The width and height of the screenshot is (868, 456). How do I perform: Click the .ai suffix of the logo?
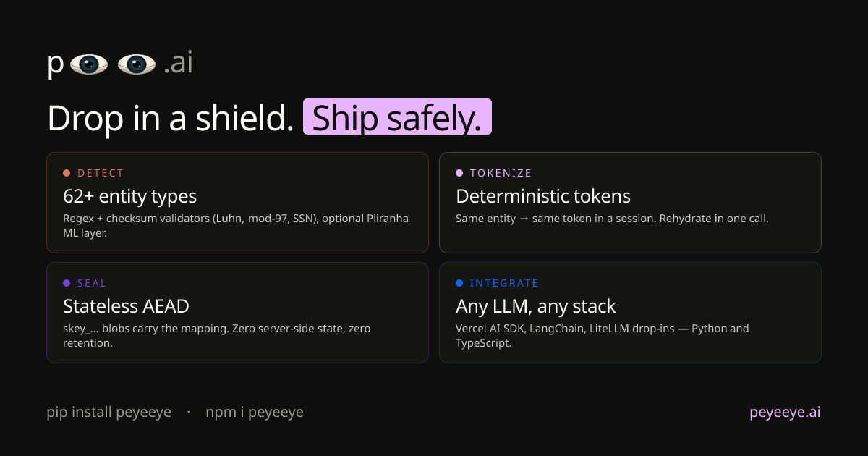pos(178,64)
